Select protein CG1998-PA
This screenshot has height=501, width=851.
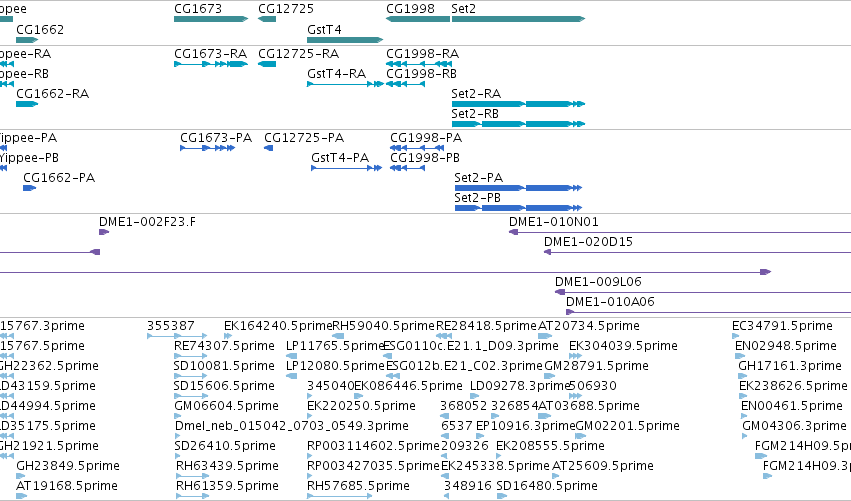click(x=417, y=148)
